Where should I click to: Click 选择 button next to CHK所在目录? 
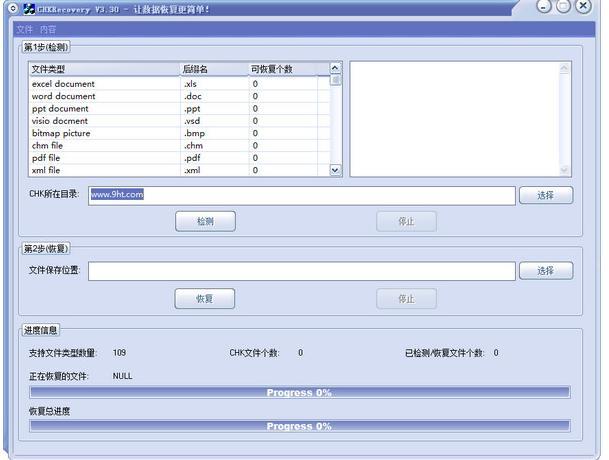pos(546,195)
